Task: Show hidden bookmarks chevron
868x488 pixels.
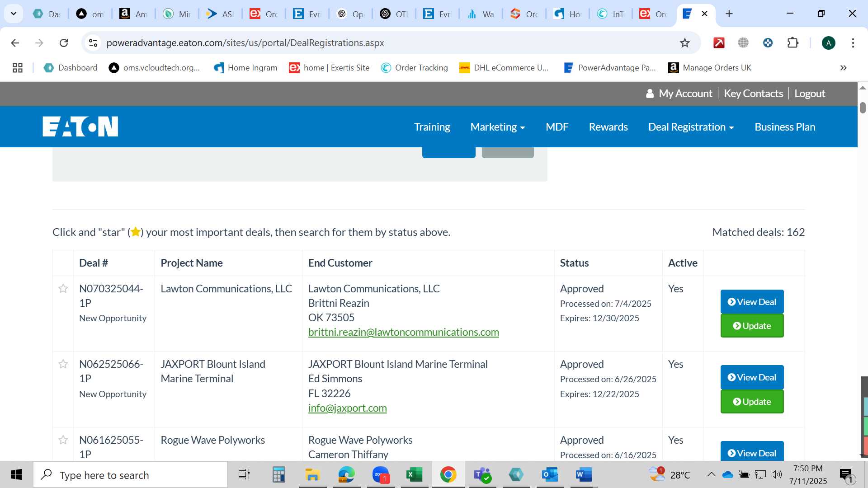Action: click(843, 68)
